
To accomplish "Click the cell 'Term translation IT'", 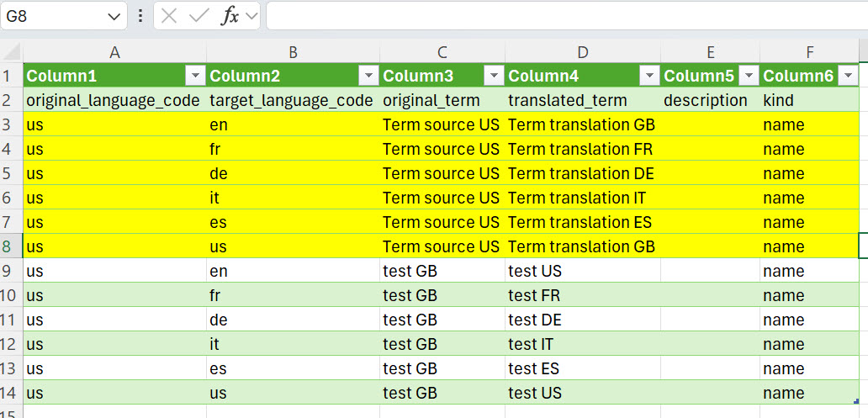I will pyautogui.click(x=582, y=198).
